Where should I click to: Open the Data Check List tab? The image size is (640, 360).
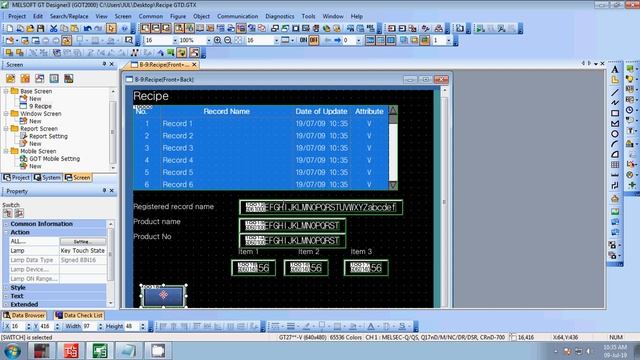pyautogui.click(x=79, y=315)
